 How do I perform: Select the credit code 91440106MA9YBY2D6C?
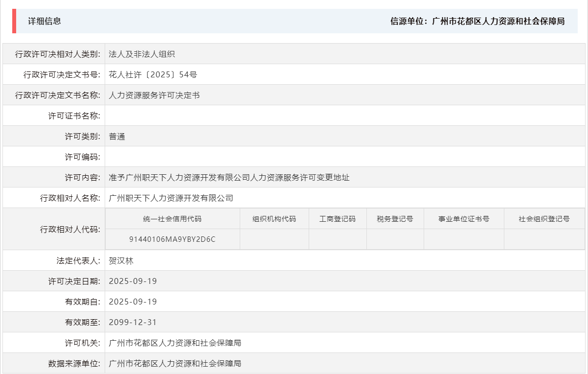[x=174, y=239]
